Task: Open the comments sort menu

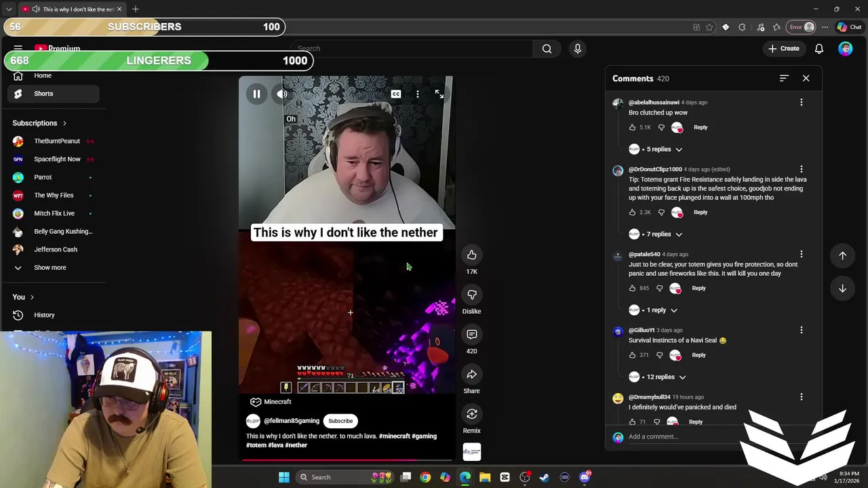Action: coord(784,79)
